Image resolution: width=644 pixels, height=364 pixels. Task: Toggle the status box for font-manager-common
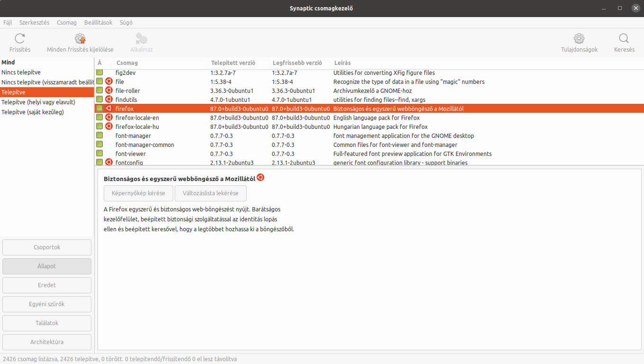[x=99, y=145]
